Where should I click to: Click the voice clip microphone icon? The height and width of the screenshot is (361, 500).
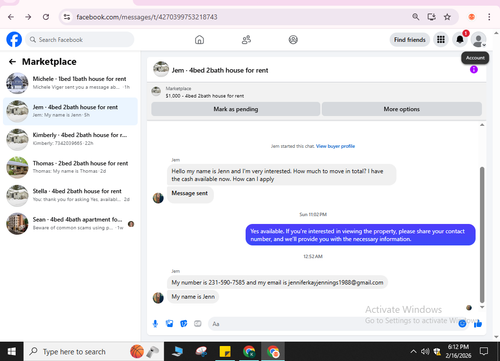tap(155, 324)
